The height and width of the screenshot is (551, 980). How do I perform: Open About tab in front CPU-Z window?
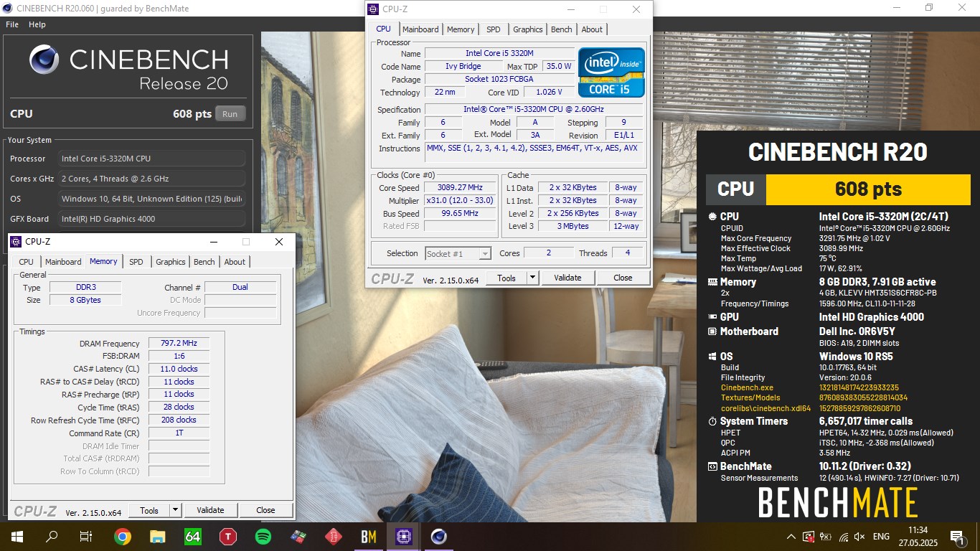(592, 29)
